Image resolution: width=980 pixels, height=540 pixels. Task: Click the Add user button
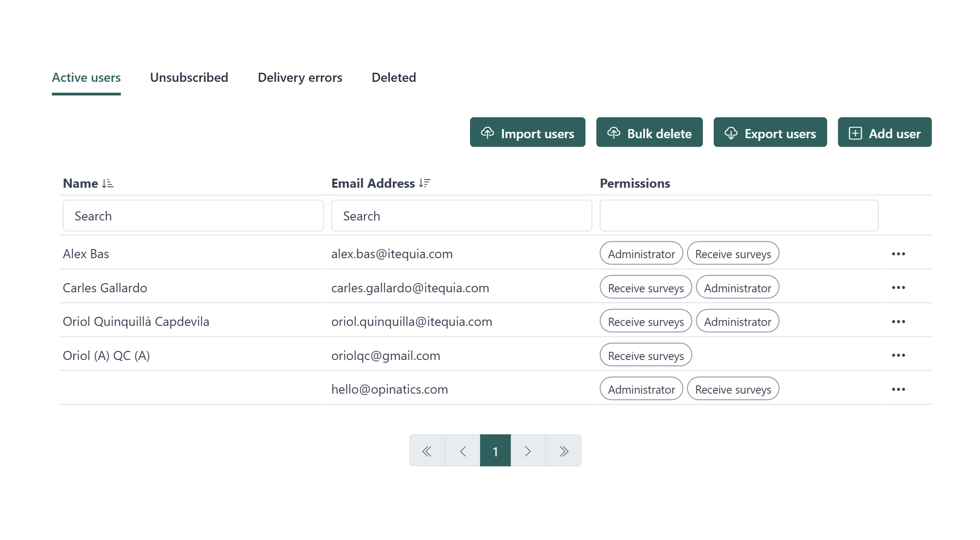(x=885, y=132)
